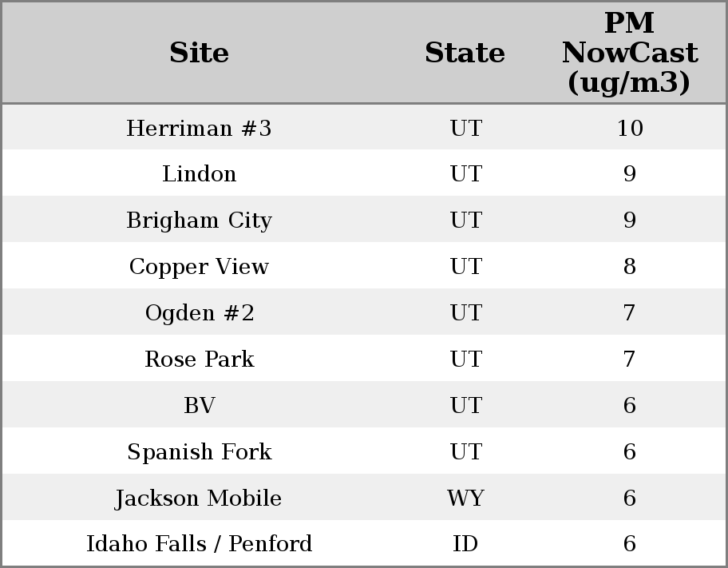
Task: Select the PM value 10 cell
Action: pyautogui.click(x=629, y=129)
